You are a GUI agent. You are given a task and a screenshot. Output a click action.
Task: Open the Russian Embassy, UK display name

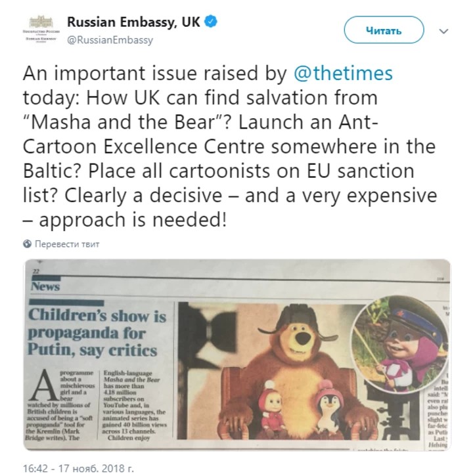[133, 22]
